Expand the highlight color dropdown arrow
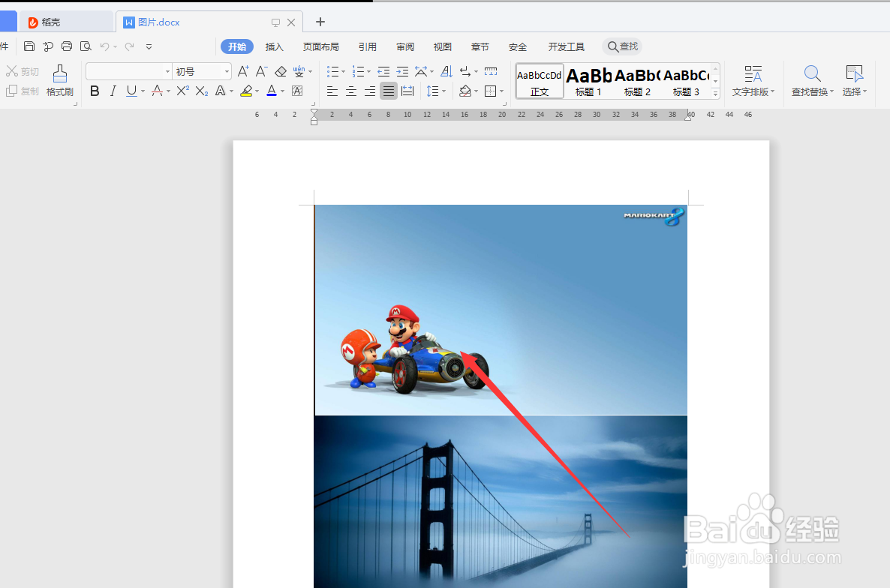 pos(257,91)
